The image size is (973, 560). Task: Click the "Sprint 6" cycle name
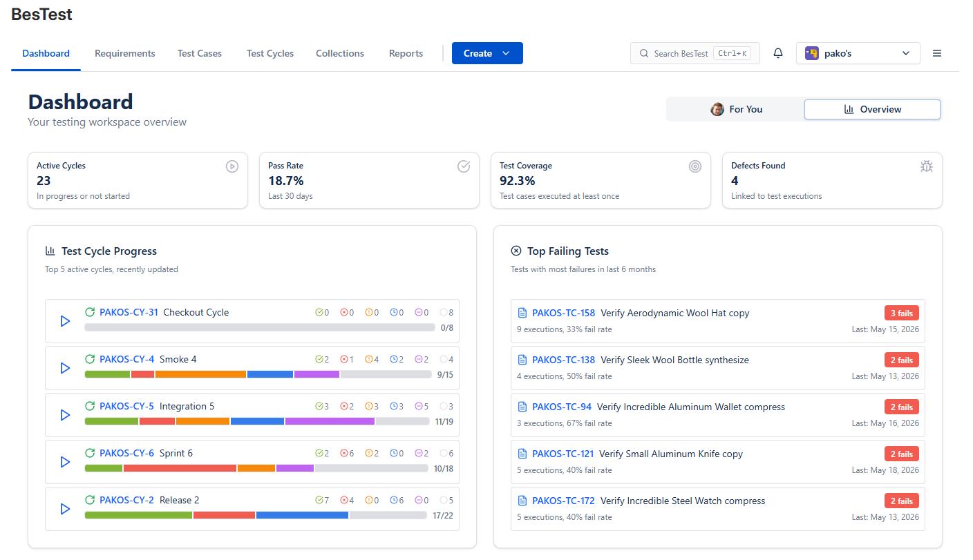176,453
